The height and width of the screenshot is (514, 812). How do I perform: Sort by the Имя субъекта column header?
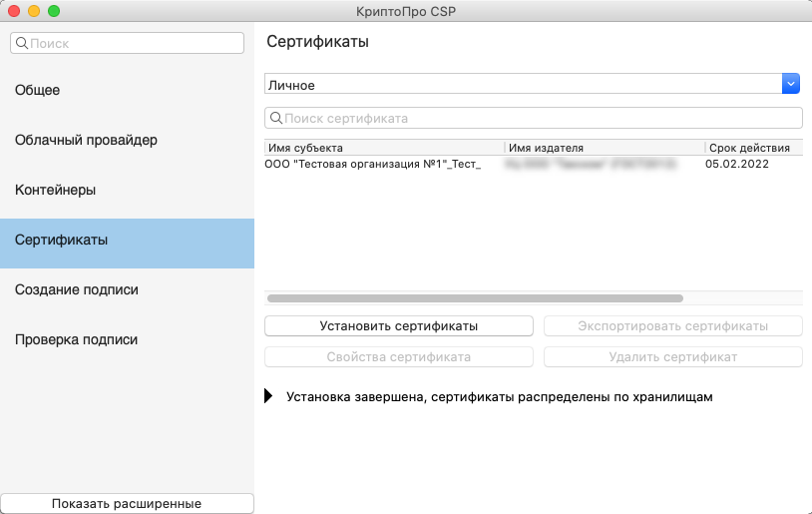(x=384, y=148)
